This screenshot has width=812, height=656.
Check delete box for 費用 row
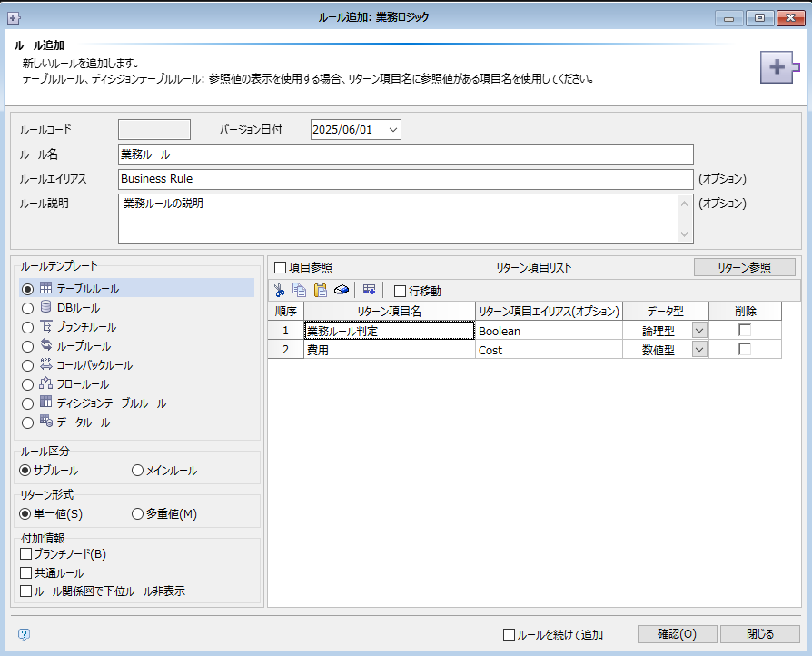tap(745, 349)
